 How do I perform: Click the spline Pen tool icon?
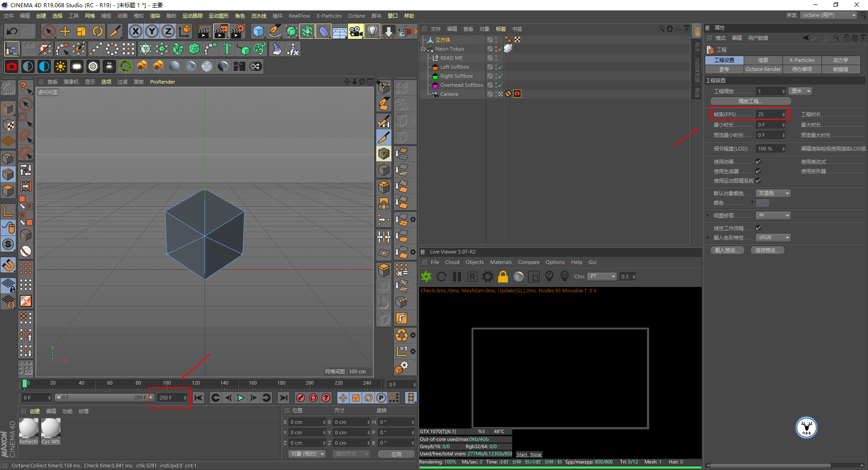click(x=274, y=31)
